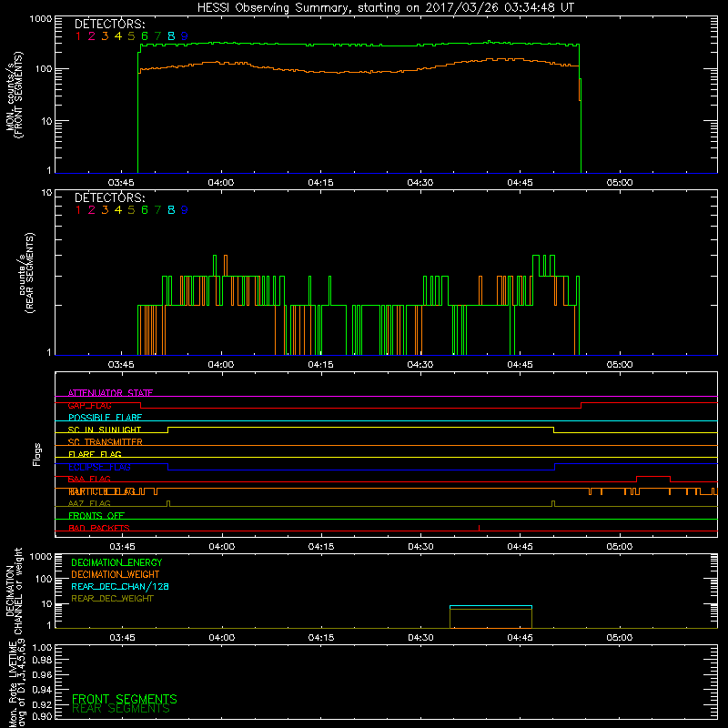Screen dimensions: 728x728
Task: Click the ECLIPSE_FLAG label
Action: (99, 467)
